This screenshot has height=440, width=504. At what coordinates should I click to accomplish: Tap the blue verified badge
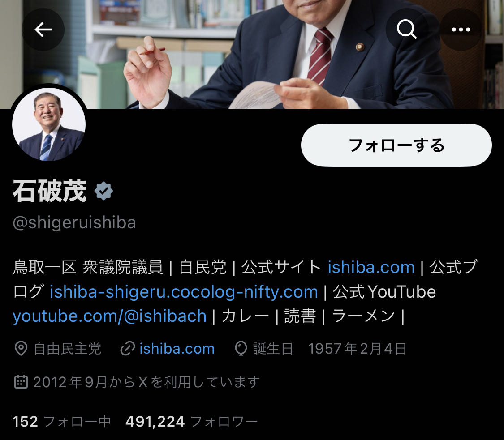103,191
